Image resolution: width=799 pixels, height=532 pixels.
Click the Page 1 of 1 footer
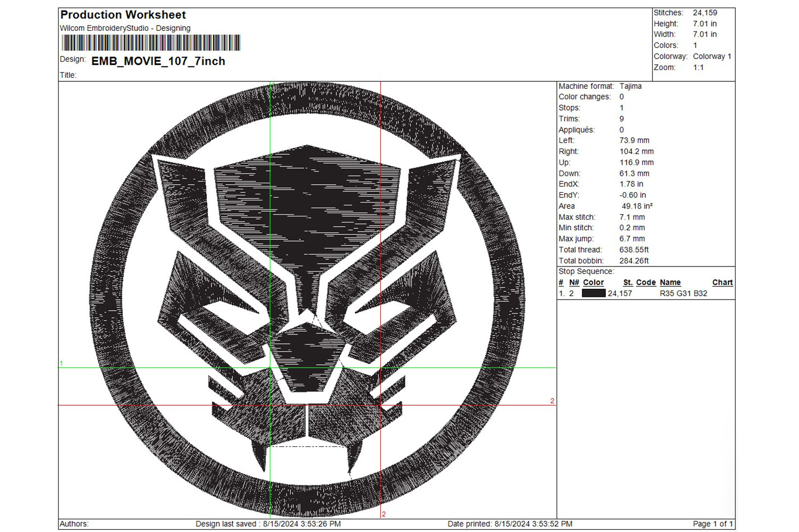(713, 524)
